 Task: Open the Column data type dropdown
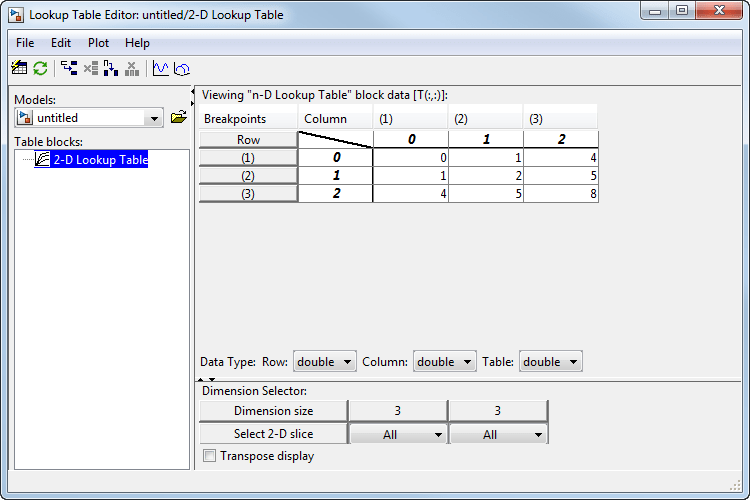pyautogui.click(x=444, y=362)
